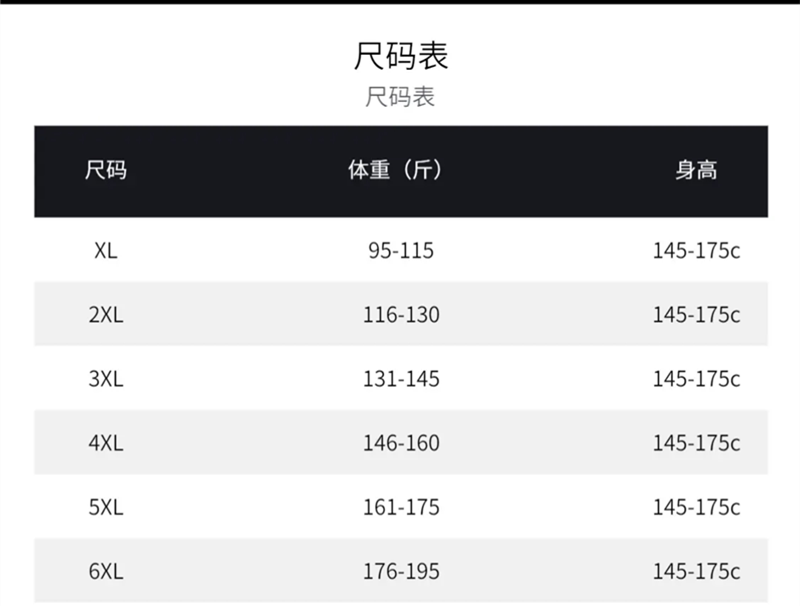800x606 pixels.
Task: Click the height value in the 4XL row
Action: tap(696, 443)
